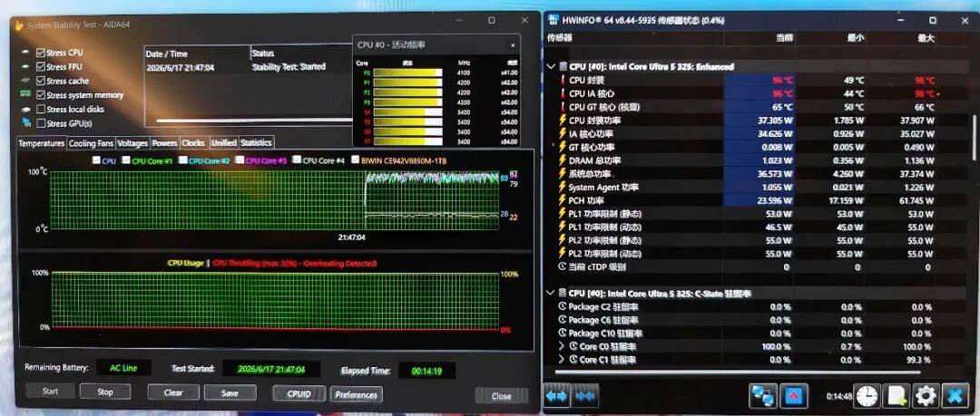Toggle BIWIN CE942V8890M-1TB graph checkbox
980x416 pixels.
356,160
